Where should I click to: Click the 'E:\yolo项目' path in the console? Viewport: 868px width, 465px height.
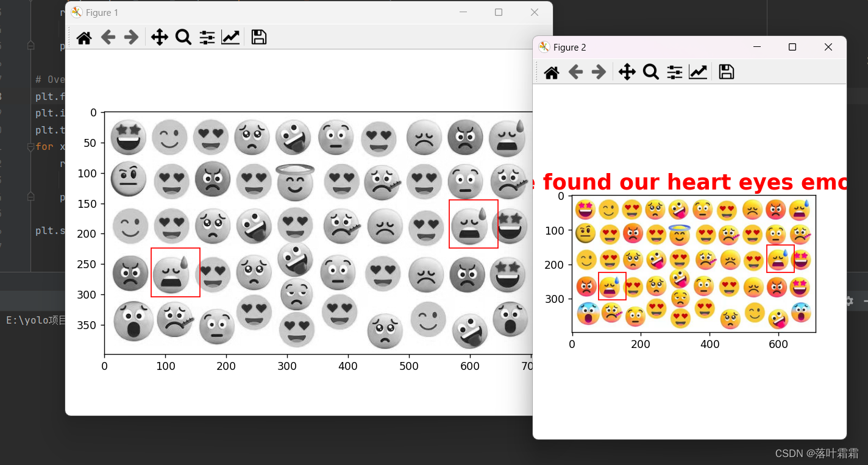pyautogui.click(x=35, y=321)
